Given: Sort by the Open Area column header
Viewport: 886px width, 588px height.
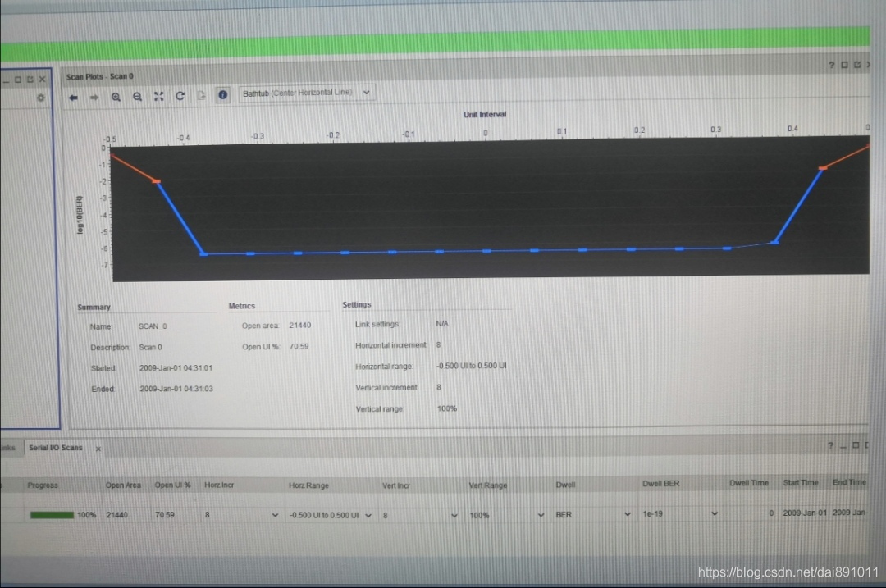Looking at the screenshot, I should (x=122, y=485).
